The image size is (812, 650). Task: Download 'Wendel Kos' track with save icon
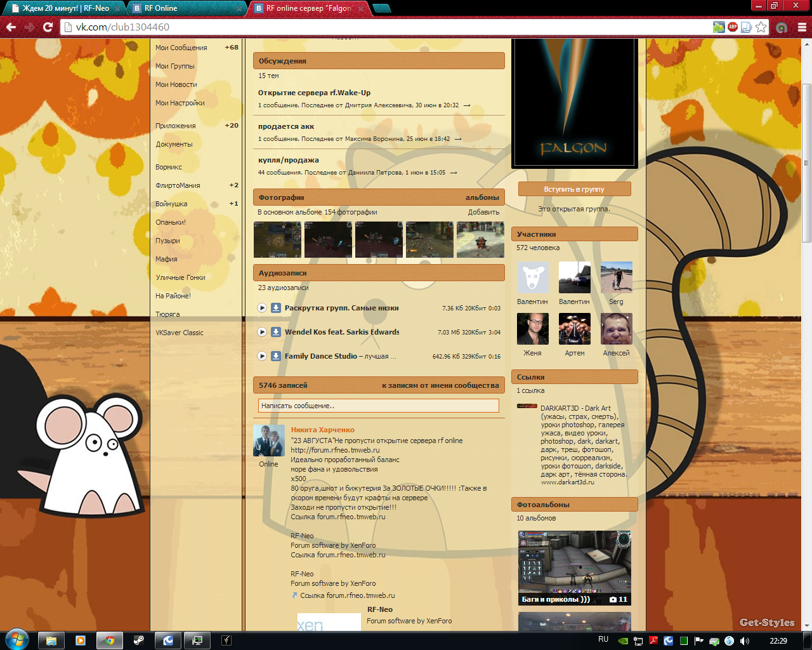[x=276, y=332]
